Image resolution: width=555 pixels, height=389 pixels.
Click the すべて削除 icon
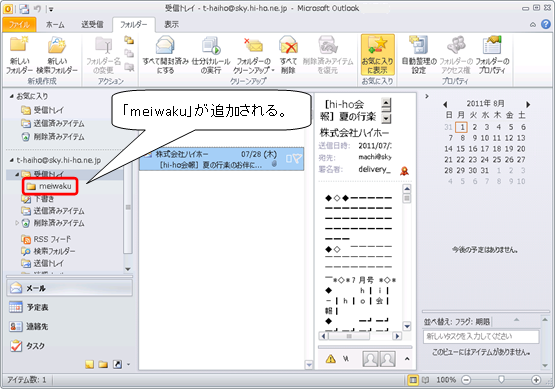[288, 45]
